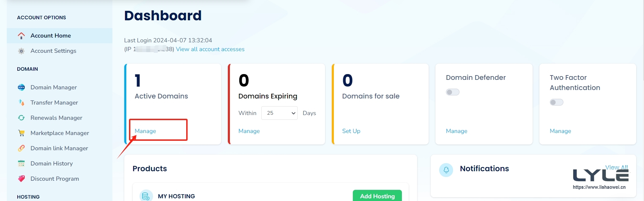Open Domain History in sidebar
644x201 pixels.
(51, 163)
